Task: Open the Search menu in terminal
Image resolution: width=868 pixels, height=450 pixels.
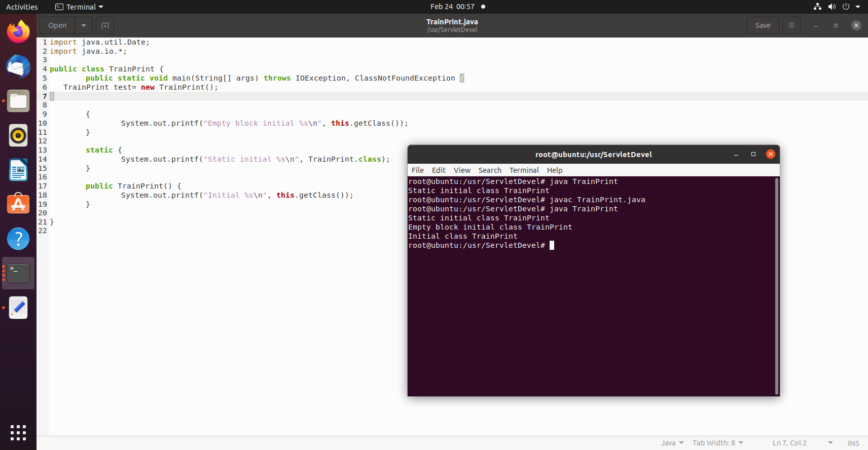Action: click(x=490, y=170)
